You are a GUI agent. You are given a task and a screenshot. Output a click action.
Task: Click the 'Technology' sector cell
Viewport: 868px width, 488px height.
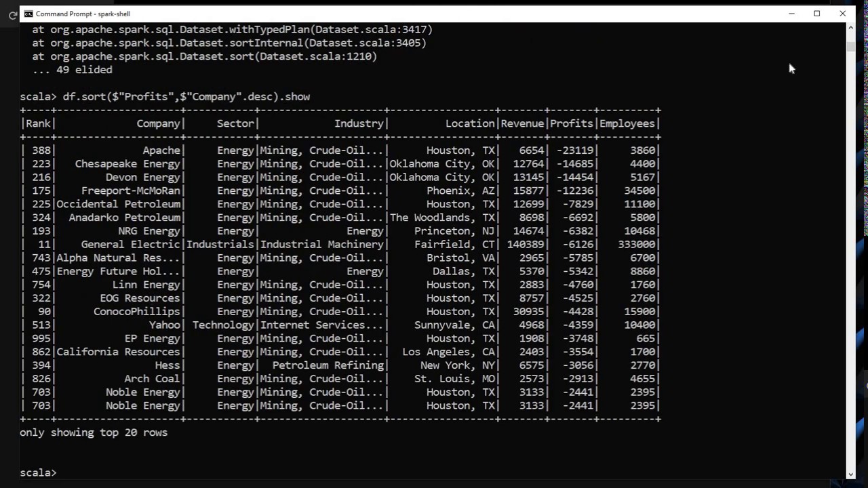click(x=224, y=325)
